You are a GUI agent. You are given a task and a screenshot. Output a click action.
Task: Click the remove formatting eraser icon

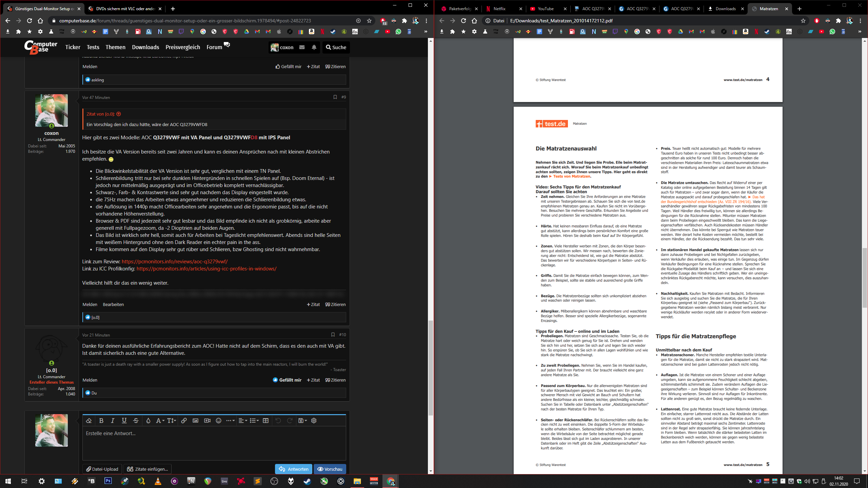89,421
